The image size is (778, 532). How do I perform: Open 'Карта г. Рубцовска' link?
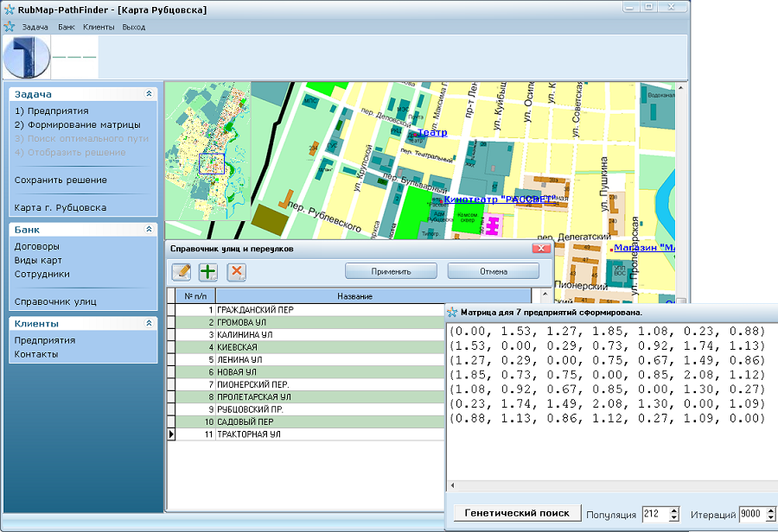(61, 208)
